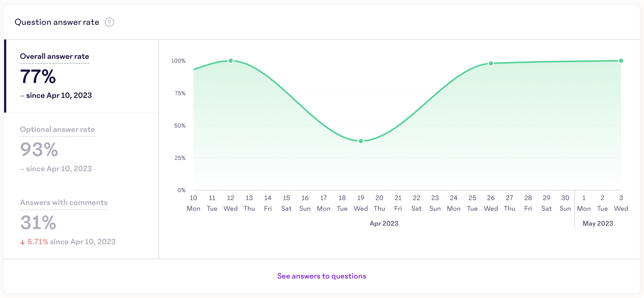
Task: Click the question mark icon beside the title
Action: pos(109,22)
